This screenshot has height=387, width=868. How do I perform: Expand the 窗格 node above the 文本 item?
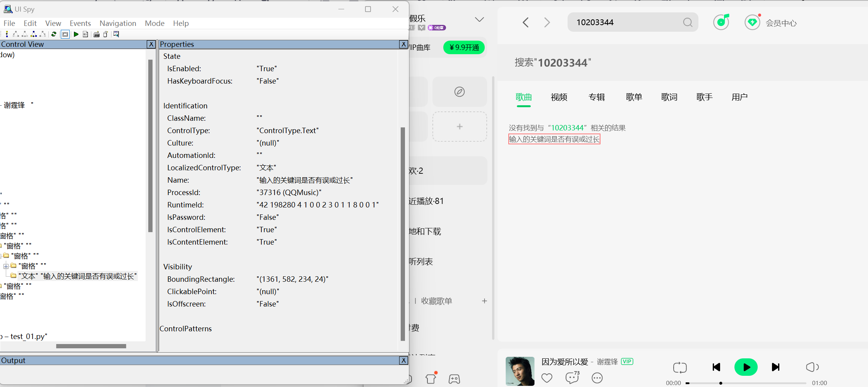coord(6,266)
